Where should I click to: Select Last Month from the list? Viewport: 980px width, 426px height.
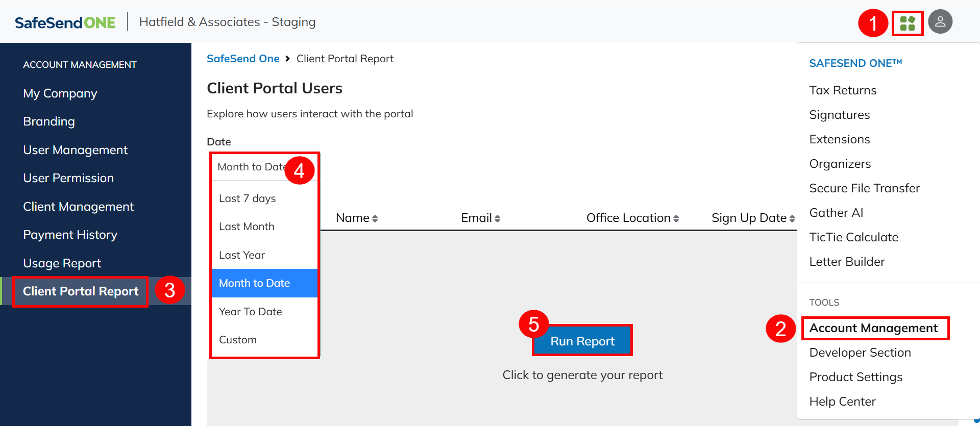click(x=247, y=227)
